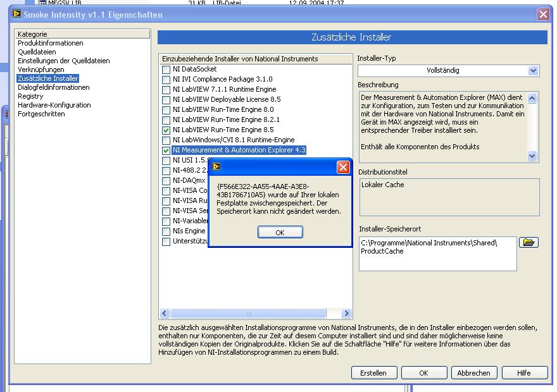Click the Abbrechen button
The height and width of the screenshot is (392, 557).
click(474, 373)
